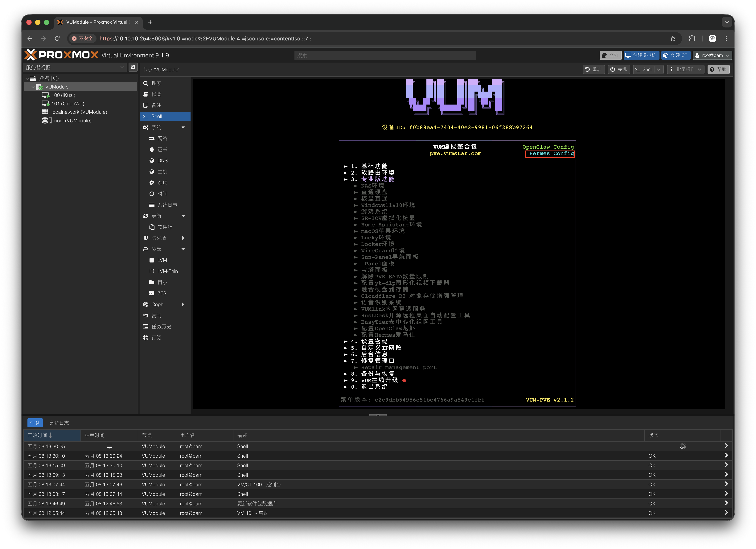The image size is (756, 549).
Task: Switch to the 任务 tasks tab
Action: tap(35, 423)
